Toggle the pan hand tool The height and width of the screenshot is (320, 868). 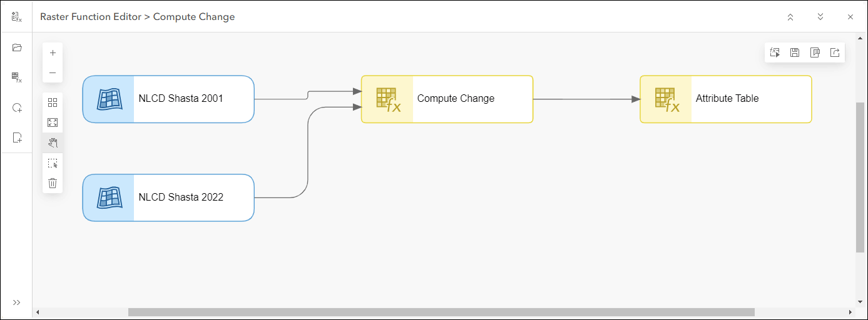(53, 142)
